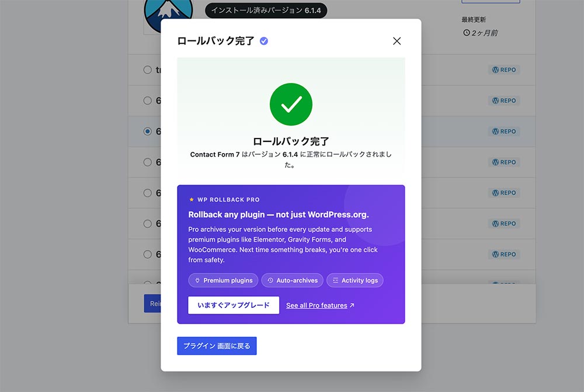Screen dimensions: 584x392
Task: Click the Premium plugins feature pill
Action: coord(223,280)
